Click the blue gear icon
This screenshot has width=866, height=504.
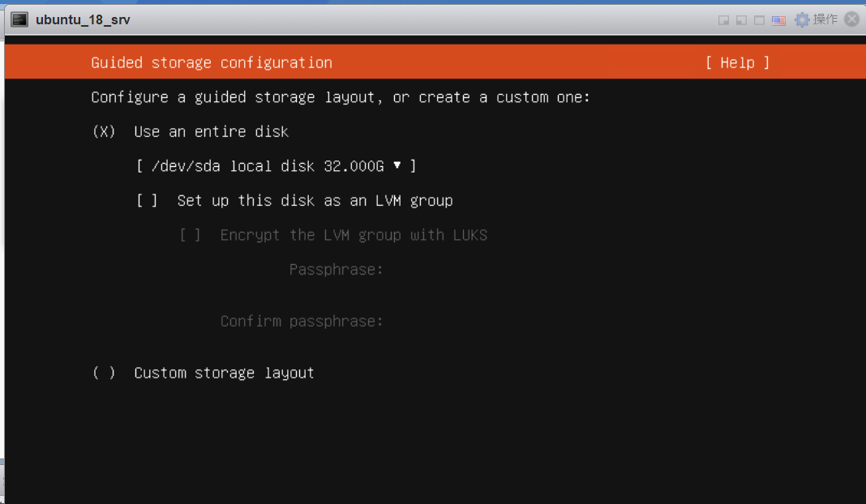click(x=802, y=19)
